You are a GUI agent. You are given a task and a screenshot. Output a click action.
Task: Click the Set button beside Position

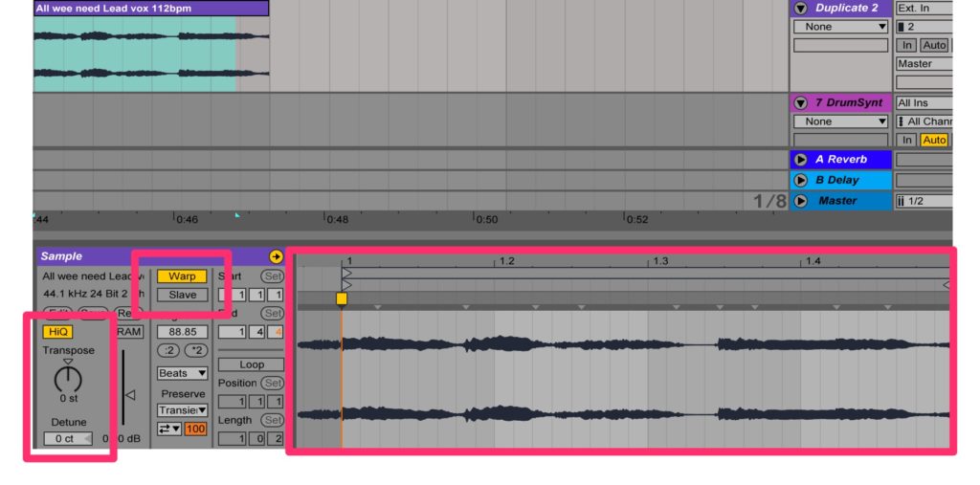(273, 383)
